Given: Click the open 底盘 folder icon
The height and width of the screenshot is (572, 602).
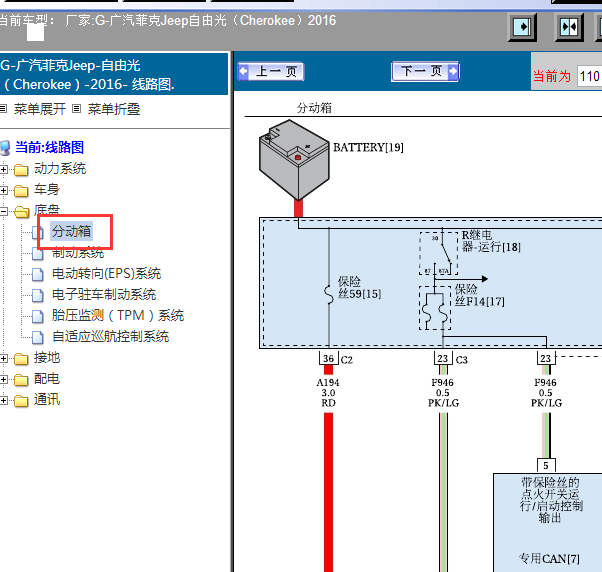Looking at the screenshot, I should click(x=22, y=212).
